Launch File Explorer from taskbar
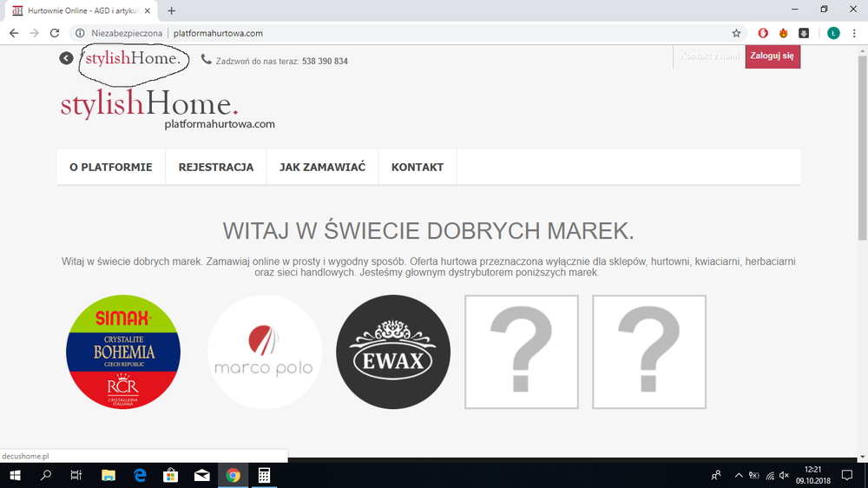This screenshot has height=488, width=868. coord(108,475)
